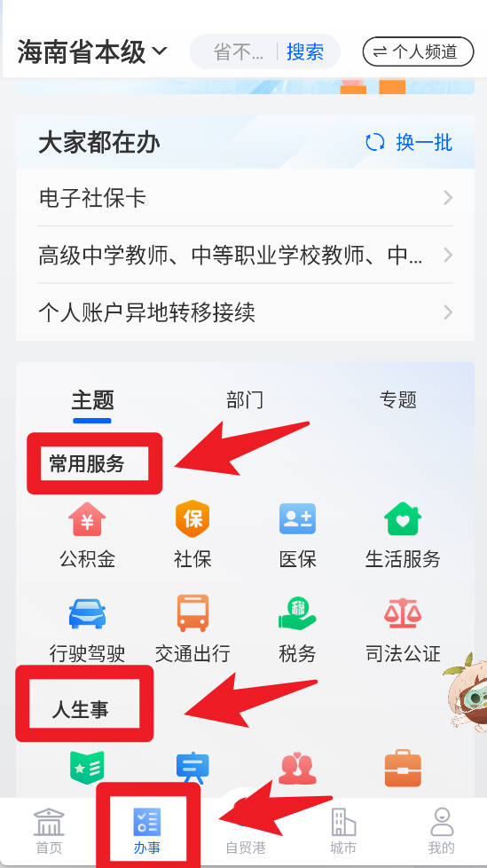Open the 行驶驾驶 car icon

coord(88,613)
